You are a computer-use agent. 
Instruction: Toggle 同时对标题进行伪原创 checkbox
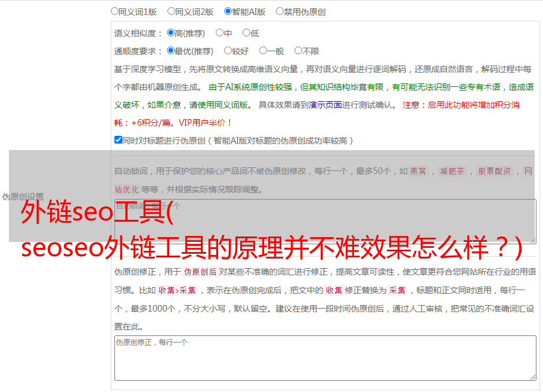click(118, 140)
